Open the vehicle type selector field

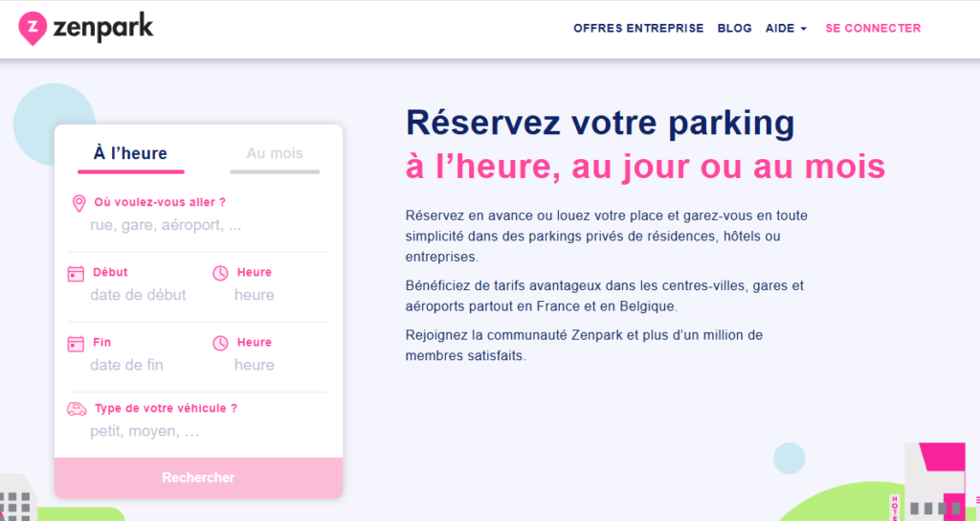(145, 431)
